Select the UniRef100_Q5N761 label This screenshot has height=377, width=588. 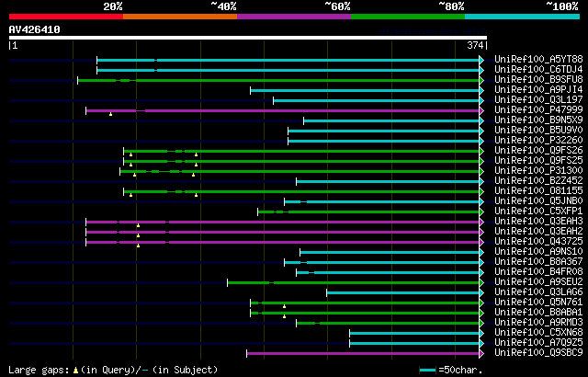pyautogui.click(x=538, y=303)
